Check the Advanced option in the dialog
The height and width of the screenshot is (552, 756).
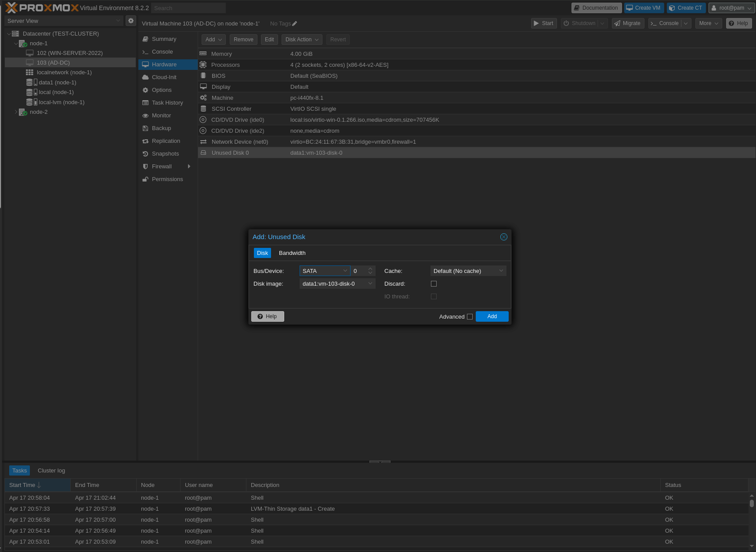point(470,316)
